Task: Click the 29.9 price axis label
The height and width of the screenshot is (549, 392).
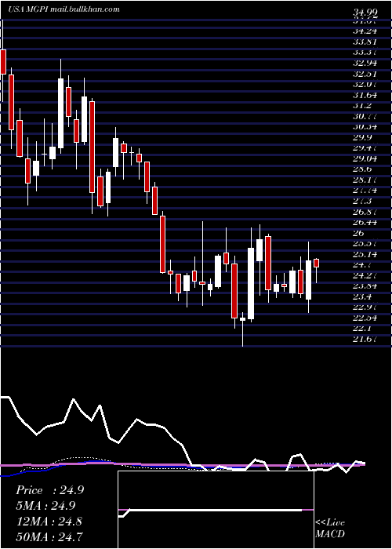Action: pos(361,137)
